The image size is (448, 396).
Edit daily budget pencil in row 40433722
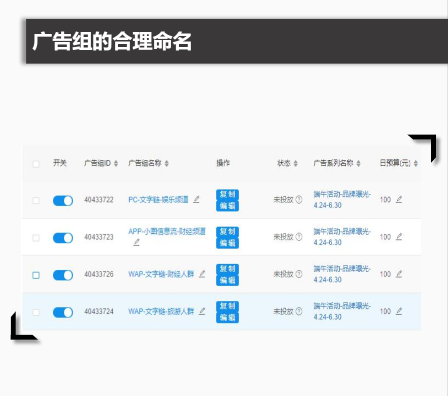coord(399,199)
